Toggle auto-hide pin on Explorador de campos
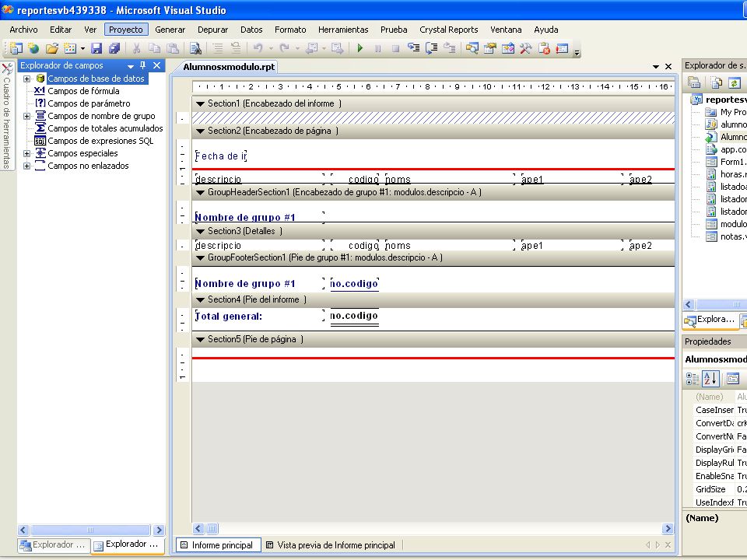This screenshot has height=560, width=747. [142, 65]
